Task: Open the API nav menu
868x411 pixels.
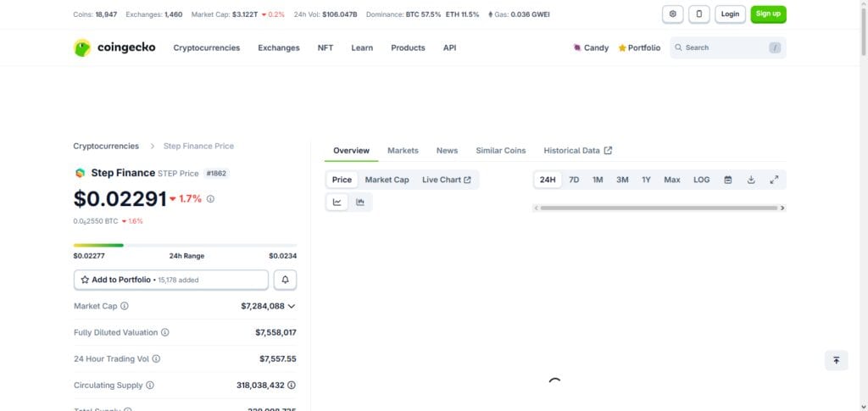Action: 449,47
